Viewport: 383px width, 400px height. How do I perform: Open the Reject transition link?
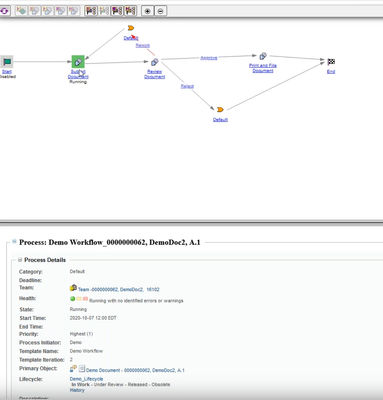coord(187,86)
